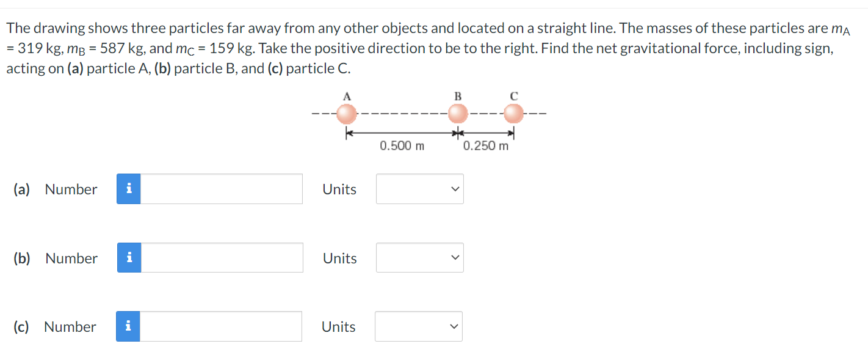Click the chevron in the first Units selector

[x=454, y=189]
